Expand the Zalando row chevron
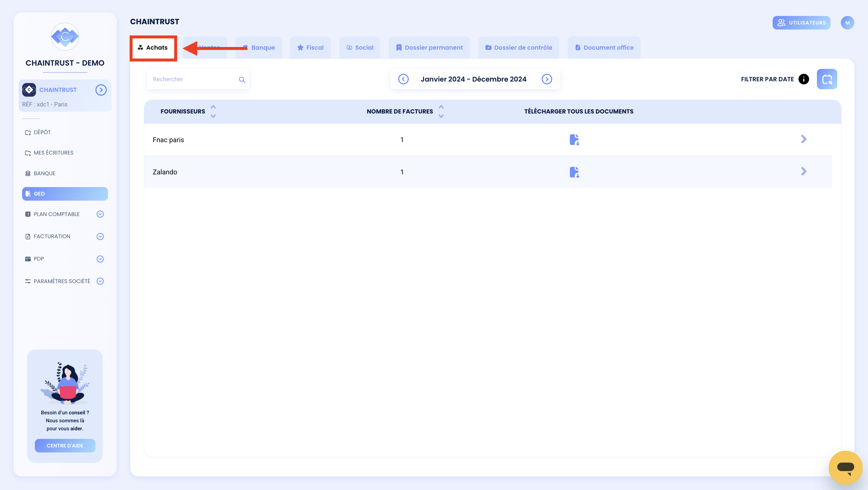 point(803,171)
